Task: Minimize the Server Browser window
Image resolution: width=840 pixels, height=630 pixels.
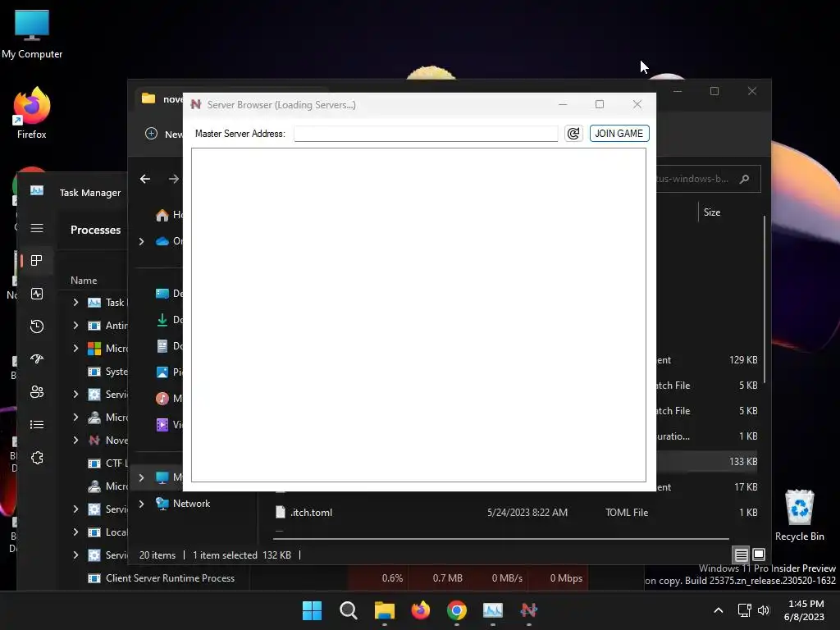Action: (563, 104)
